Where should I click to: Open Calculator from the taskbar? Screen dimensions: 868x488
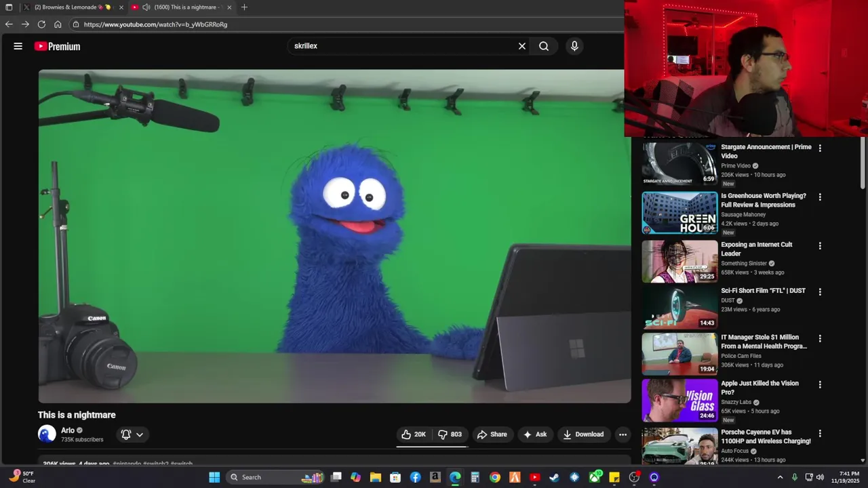[x=475, y=477]
